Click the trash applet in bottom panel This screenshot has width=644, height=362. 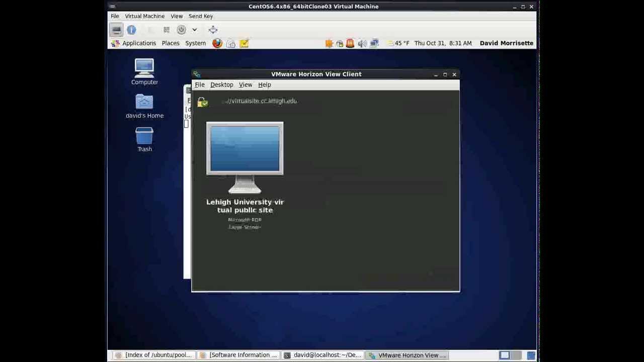tap(531, 355)
